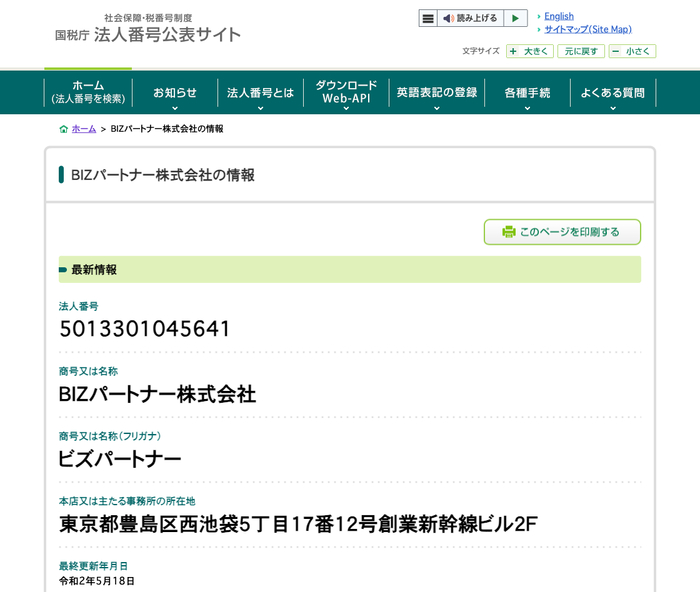
Task: Play the read-aloud audio triangle button
Action: 516,18
